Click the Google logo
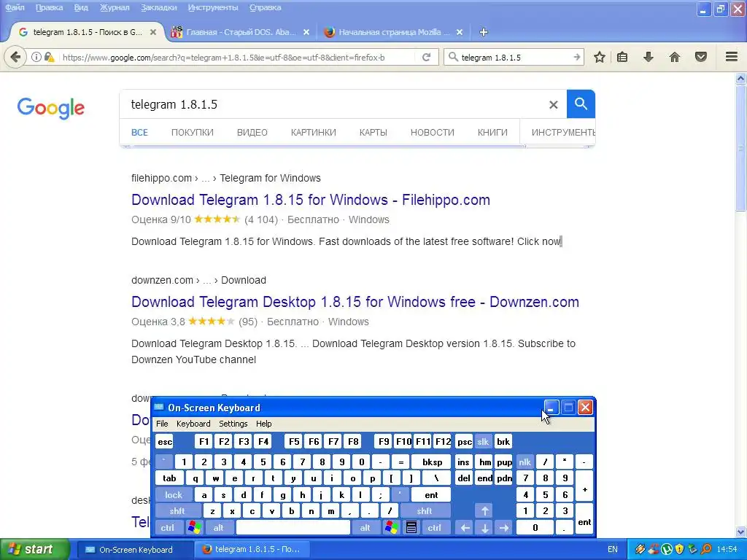 [x=51, y=108]
